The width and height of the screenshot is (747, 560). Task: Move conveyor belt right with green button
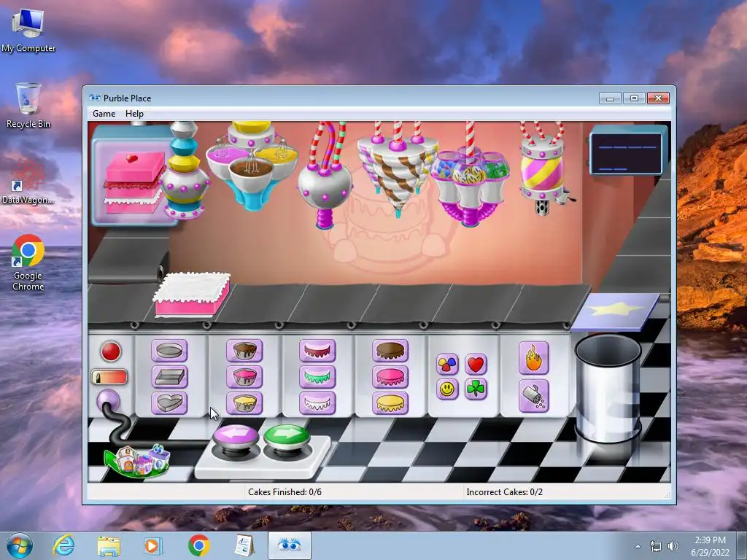pos(287,435)
